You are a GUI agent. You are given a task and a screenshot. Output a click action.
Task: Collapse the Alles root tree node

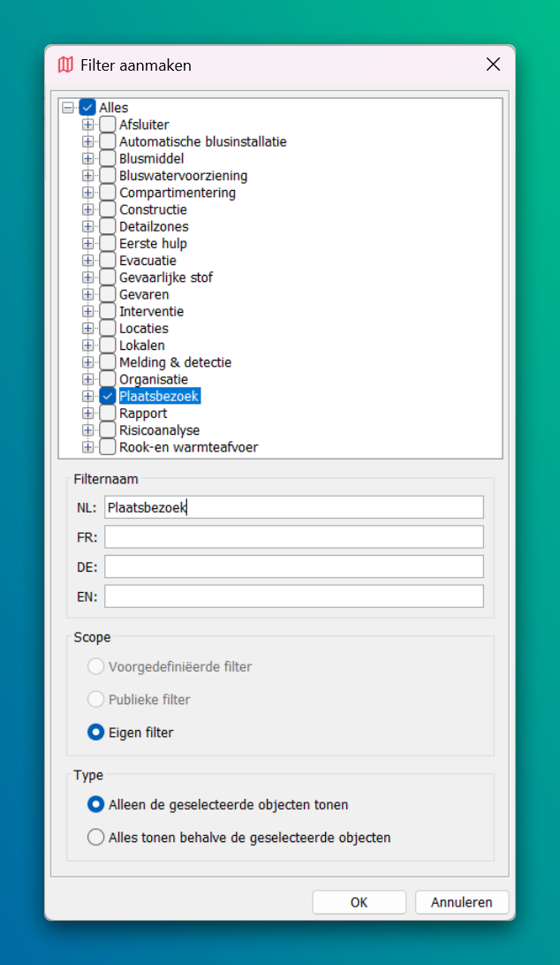[69, 108]
